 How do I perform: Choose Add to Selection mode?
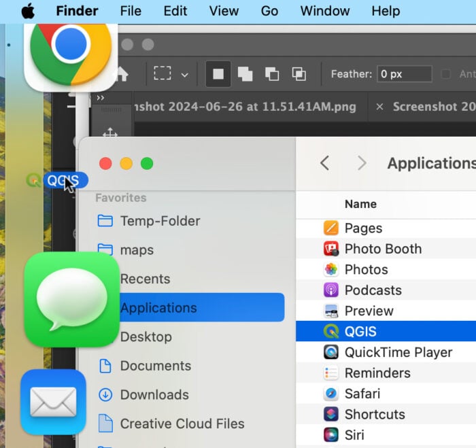[x=245, y=74]
